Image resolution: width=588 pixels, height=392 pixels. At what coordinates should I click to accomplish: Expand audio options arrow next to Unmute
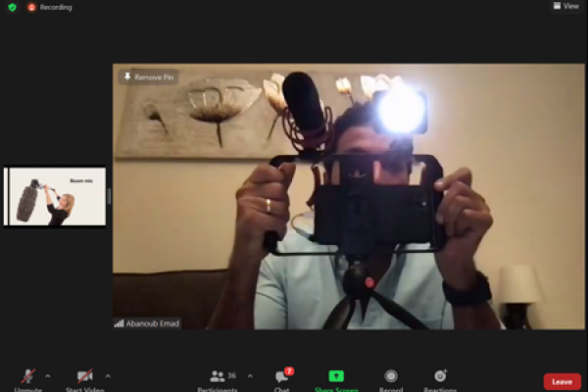(48, 375)
